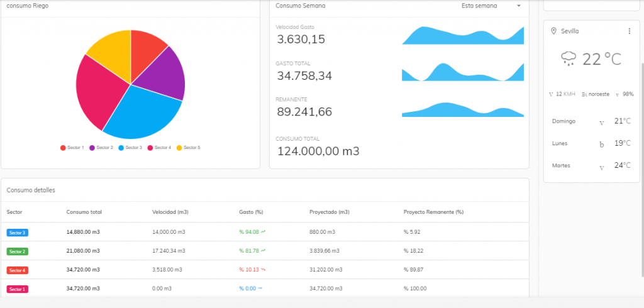Click the upward trend arrow next to 81.78

click(263, 251)
